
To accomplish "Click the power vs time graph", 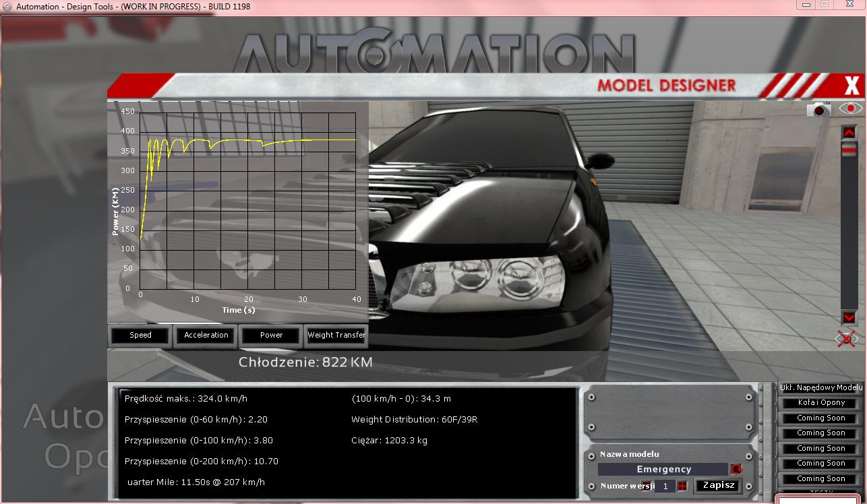I will (x=248, y=200).
